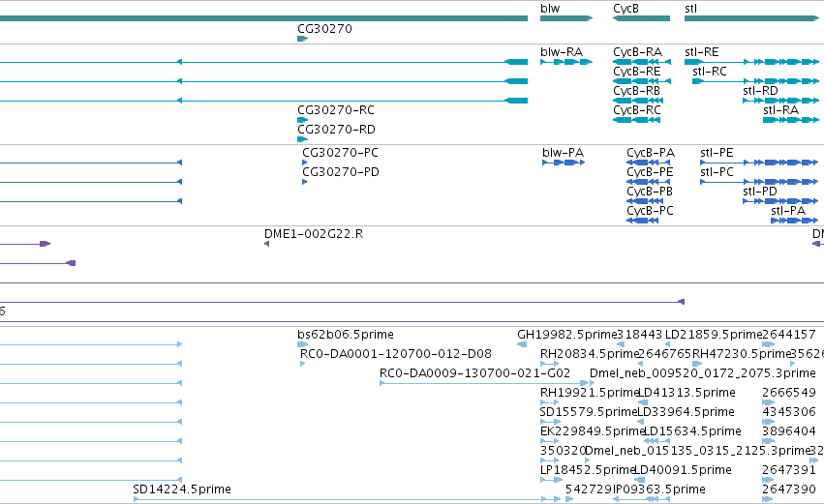Select the LD41313.5prime EST
824x504 pixels.
tap(642, 402)
